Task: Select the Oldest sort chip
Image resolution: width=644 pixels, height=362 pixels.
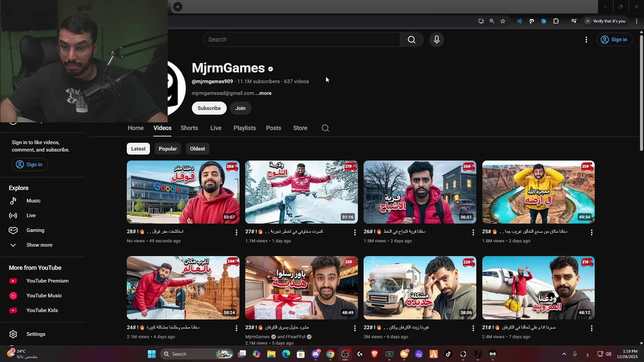Action: tap(197, 149)
